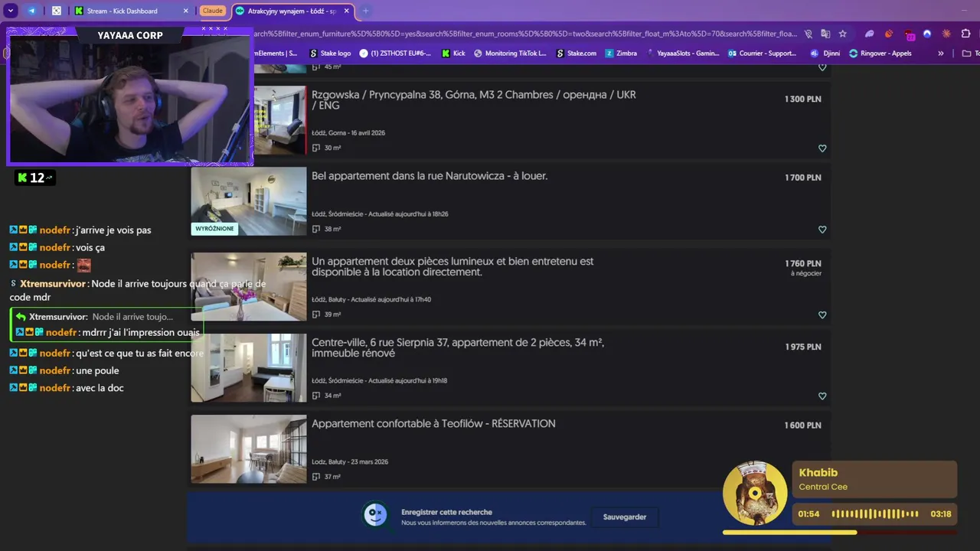The width and height of the screenshot is (980, 551).
Task: Open the Stake.com bookmark
Action: pyautogui.click(x=576, y=54)
